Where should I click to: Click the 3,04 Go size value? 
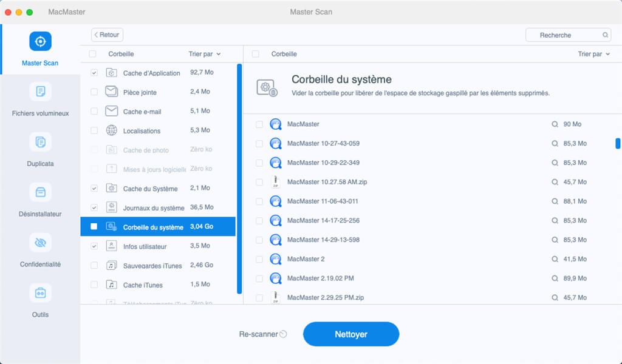[x=202, y=226]
